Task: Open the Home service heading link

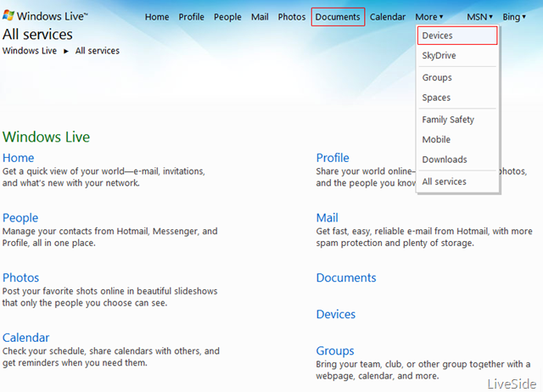Action: pyautogui.click(x=18, y=158)
